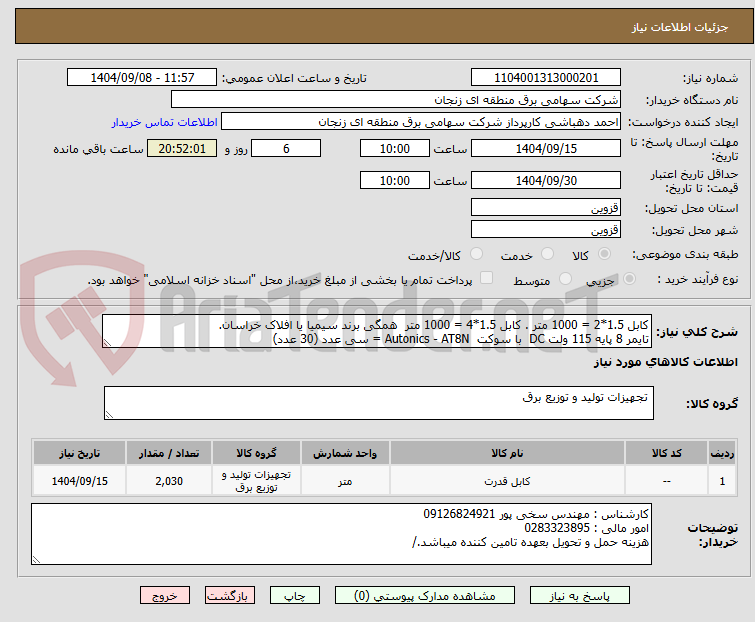This screenshot has height=622, width=755.
Task: Toggle the Islamic treasury payment checkbox
Action: point(487,278)
